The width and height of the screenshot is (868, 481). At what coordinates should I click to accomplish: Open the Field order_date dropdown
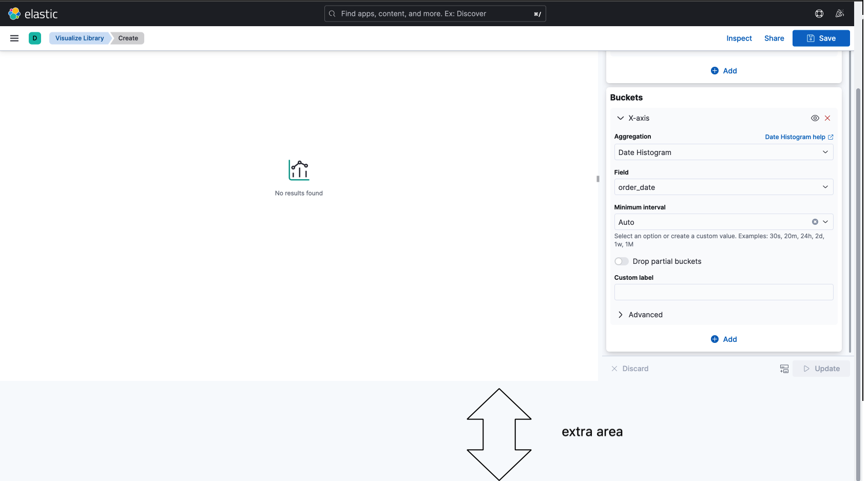724,187
